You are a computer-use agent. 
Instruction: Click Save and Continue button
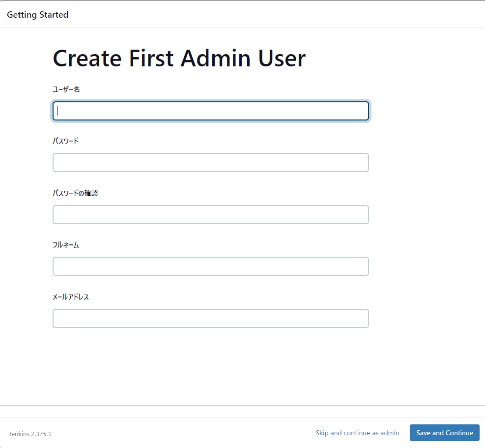click(445, 433)
